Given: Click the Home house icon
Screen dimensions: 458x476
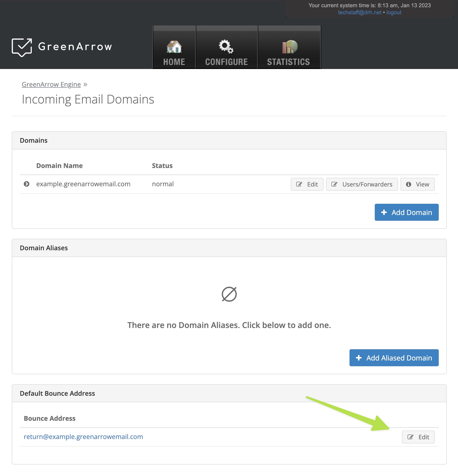Looking at the screenshot, I should [x=174, y=47].
